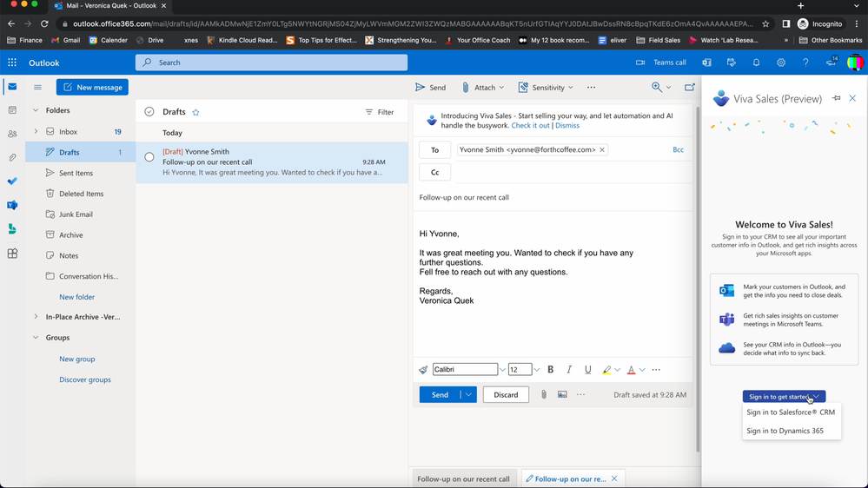The height and width of the screenshot is (488, 868).
Task: Open the account profile avatar
Action: [x=855, y=63]
